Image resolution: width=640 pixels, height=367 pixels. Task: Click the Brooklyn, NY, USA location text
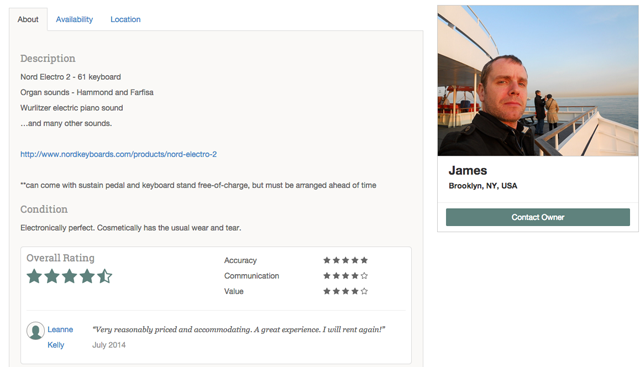click(x=483, y=186)
